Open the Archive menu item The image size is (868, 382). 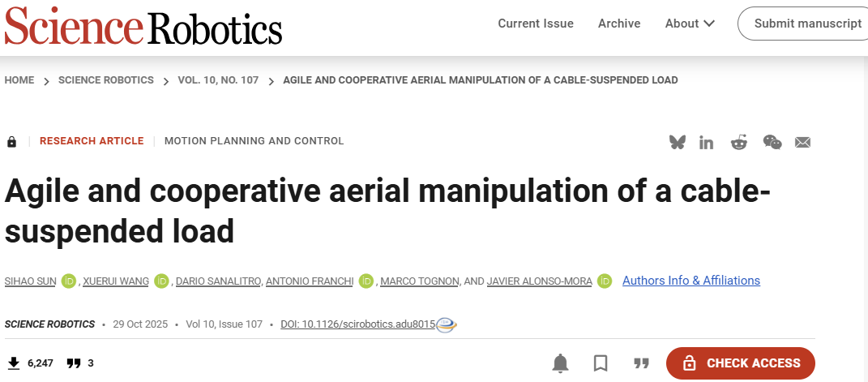click(619, 24)
